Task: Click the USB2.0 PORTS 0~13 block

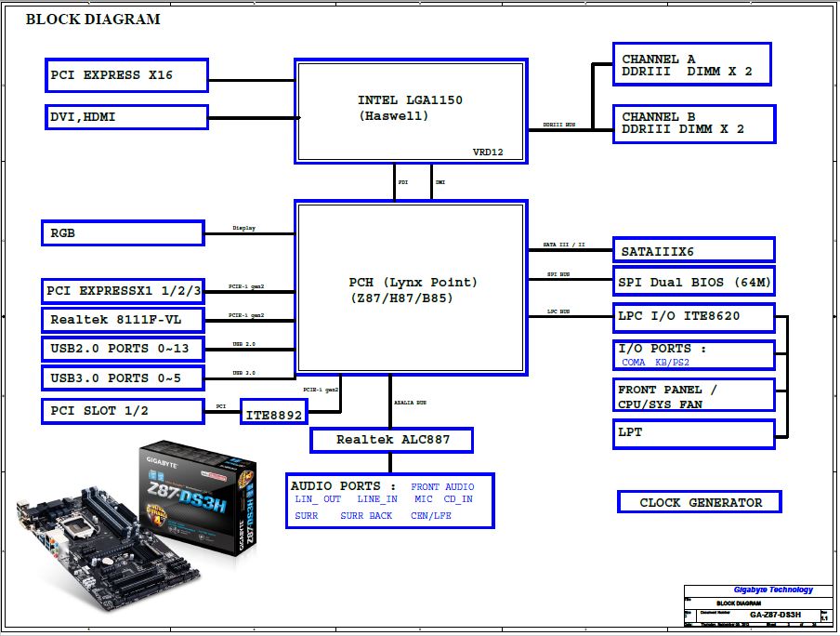Action: point(123,350)
